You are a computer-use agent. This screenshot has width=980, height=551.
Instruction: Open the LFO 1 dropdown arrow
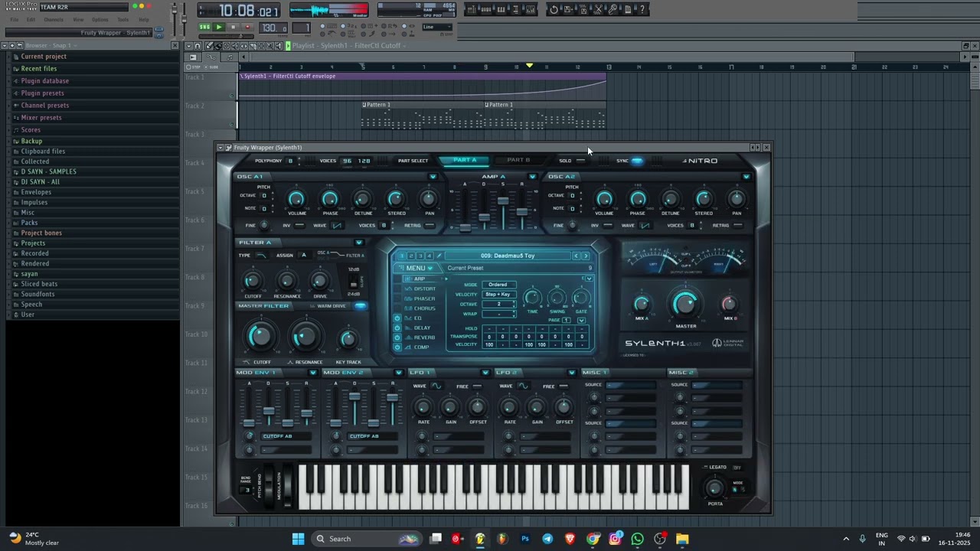[485, 373]
